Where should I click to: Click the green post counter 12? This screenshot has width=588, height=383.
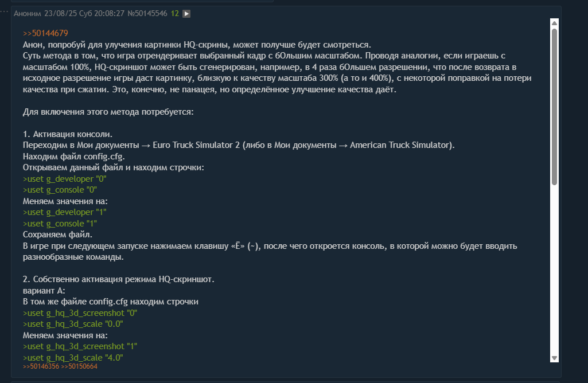(x=175, y=13)
